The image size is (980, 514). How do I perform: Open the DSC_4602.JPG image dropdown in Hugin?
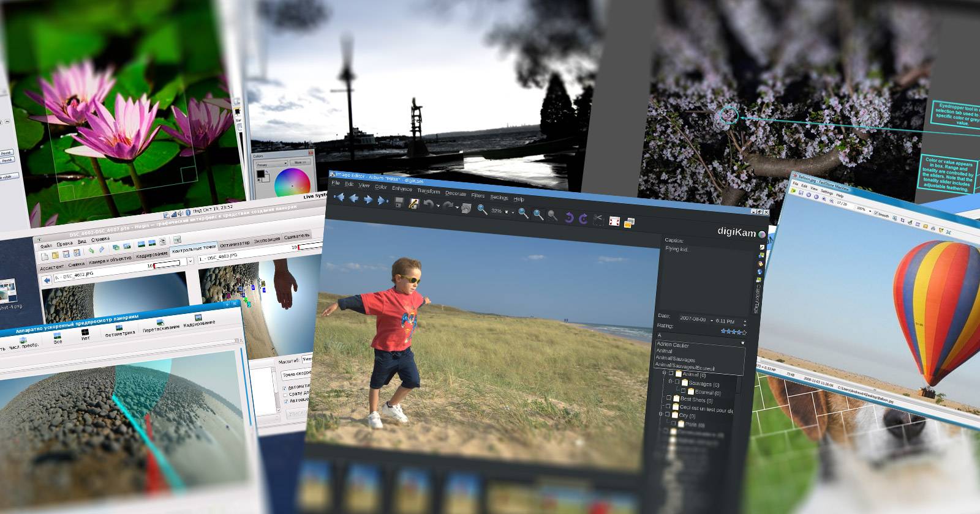coord(190,261)
